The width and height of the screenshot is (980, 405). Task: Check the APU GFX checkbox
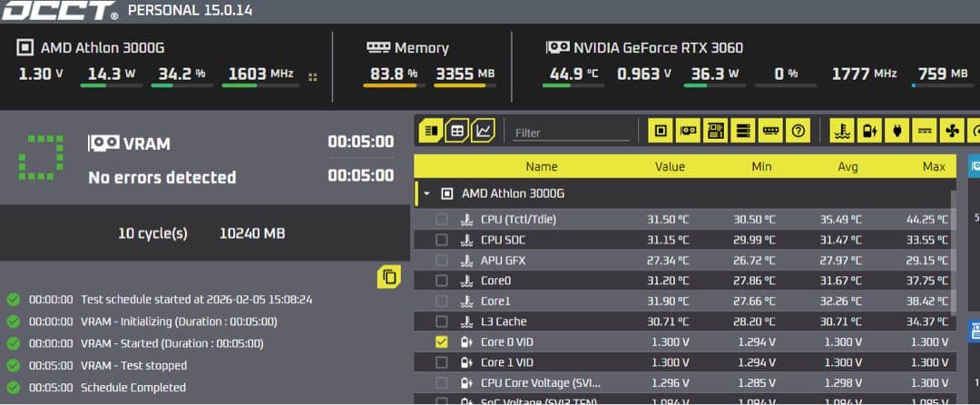(441, 260)
